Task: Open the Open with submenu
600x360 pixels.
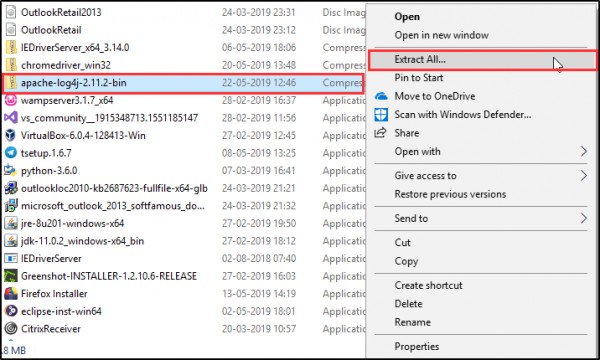Action: tap(417, 151)
